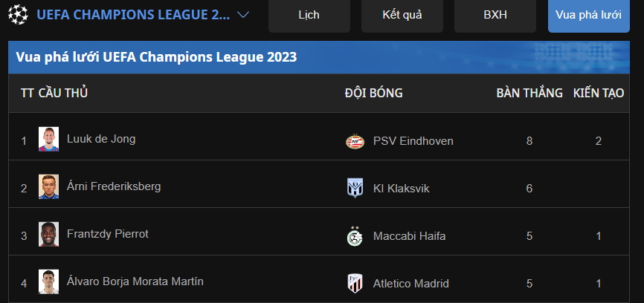
Task: Switch to the Lịch tab
Action: pyautogui.click(x=309, y=15)
